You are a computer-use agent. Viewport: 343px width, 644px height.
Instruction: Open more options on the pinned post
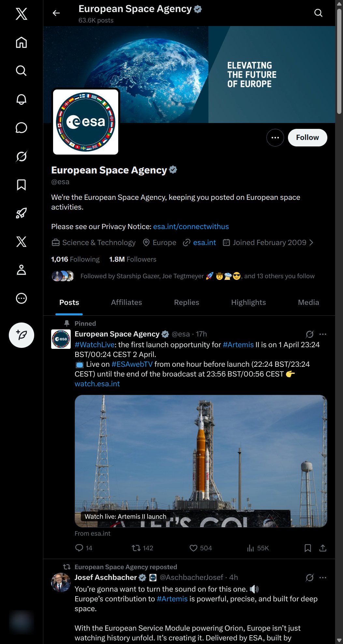click(x=323, y=334)
